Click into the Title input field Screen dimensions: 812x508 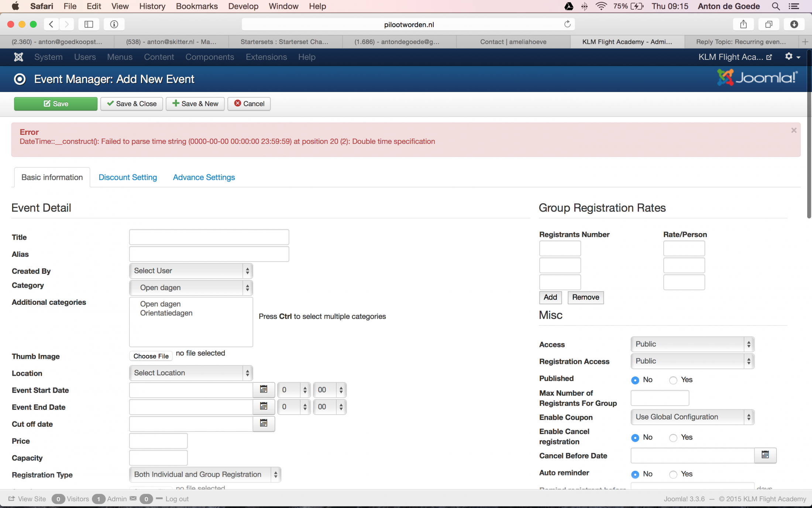click(209, 237)
